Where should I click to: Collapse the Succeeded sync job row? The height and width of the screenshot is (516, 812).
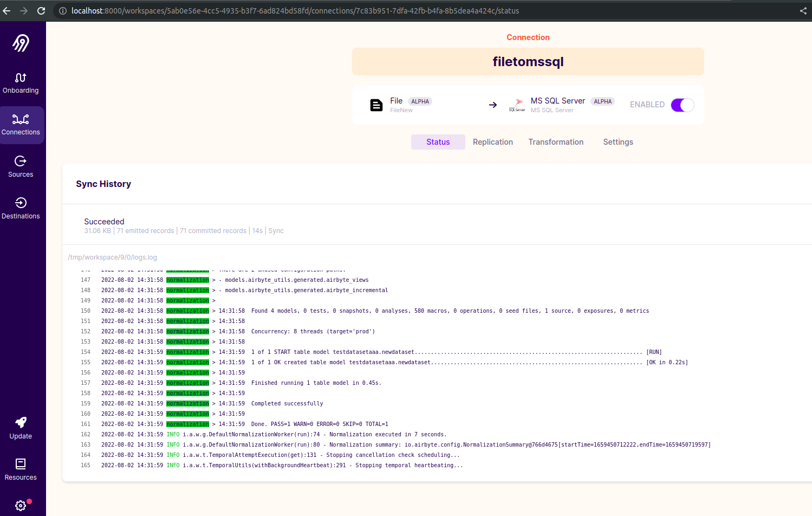[437, 225]
